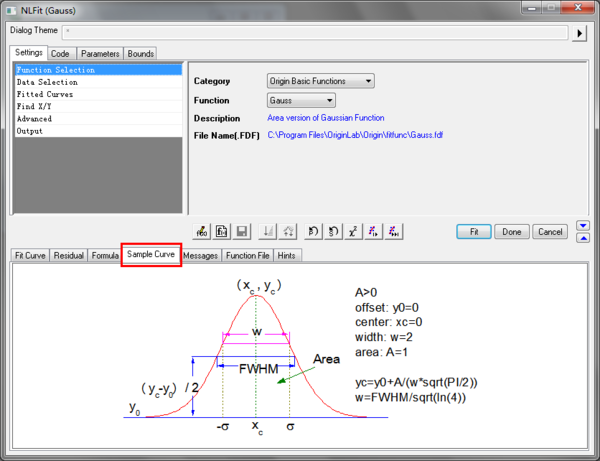Click the fit until converged icon

tap(393, 232)
